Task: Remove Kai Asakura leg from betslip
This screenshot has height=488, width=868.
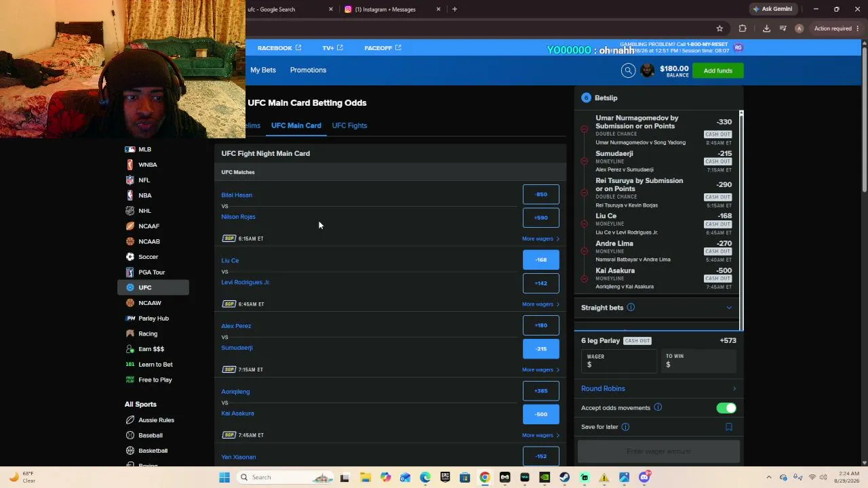Action: click(x=585, y=279)
